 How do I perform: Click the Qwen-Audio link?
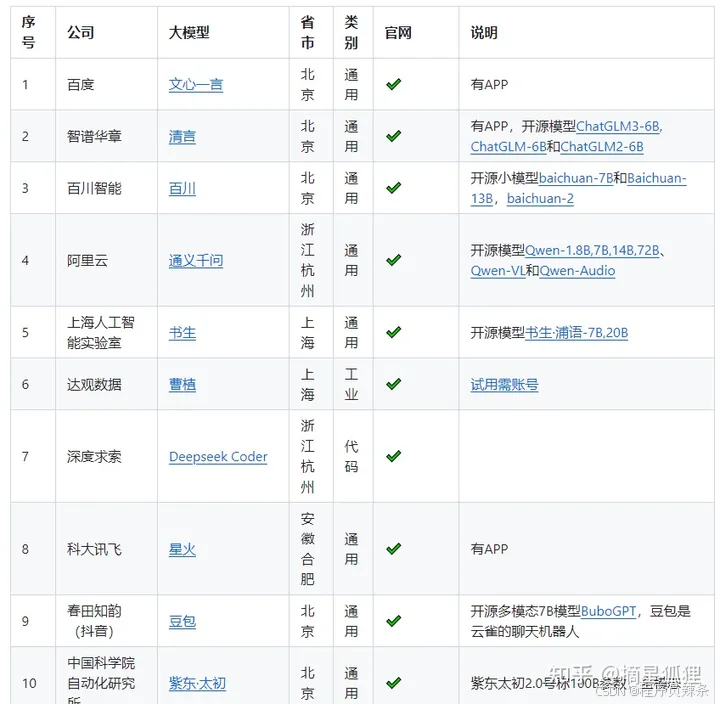[577, 271]
